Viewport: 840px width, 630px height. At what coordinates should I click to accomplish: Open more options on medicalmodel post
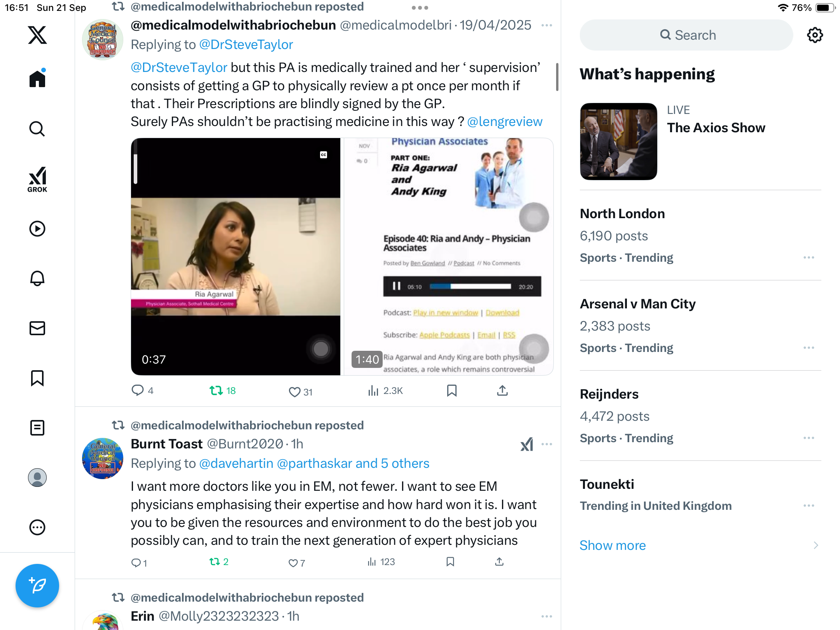(x=547, y=25)
